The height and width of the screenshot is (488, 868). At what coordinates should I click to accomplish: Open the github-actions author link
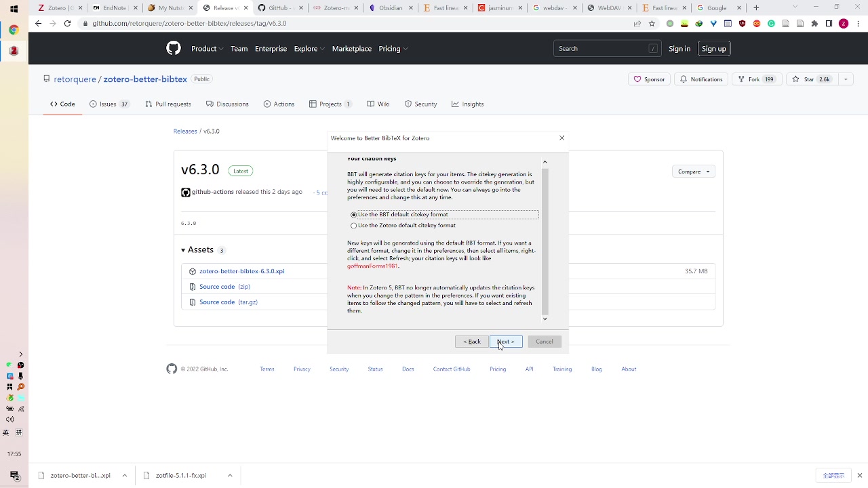(x=212, y=192)
